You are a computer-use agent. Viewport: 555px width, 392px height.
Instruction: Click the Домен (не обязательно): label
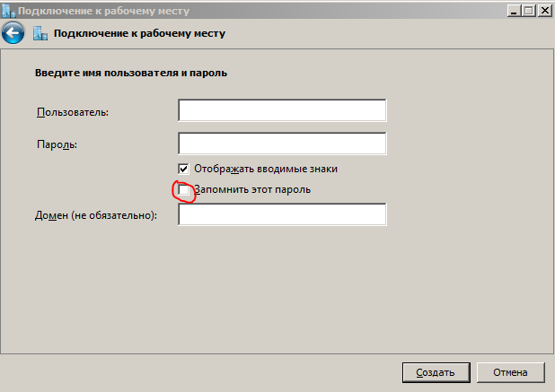tap(96, 215)
